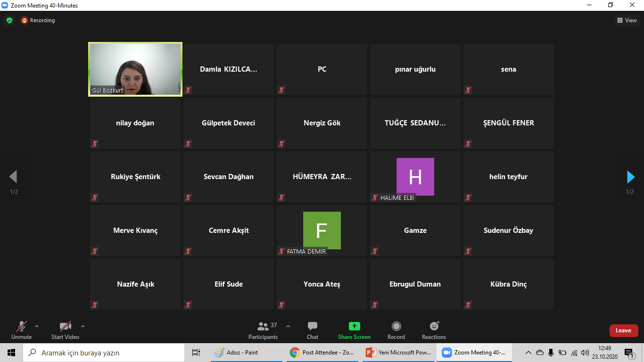644x362 pixels.
Task: Unmute the microphone
Action: [21, 326]
